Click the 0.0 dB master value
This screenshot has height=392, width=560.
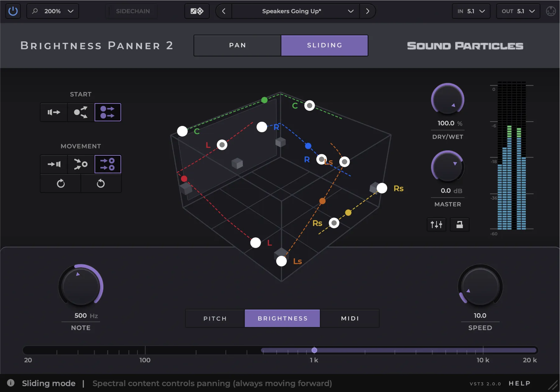click(451, 191)
